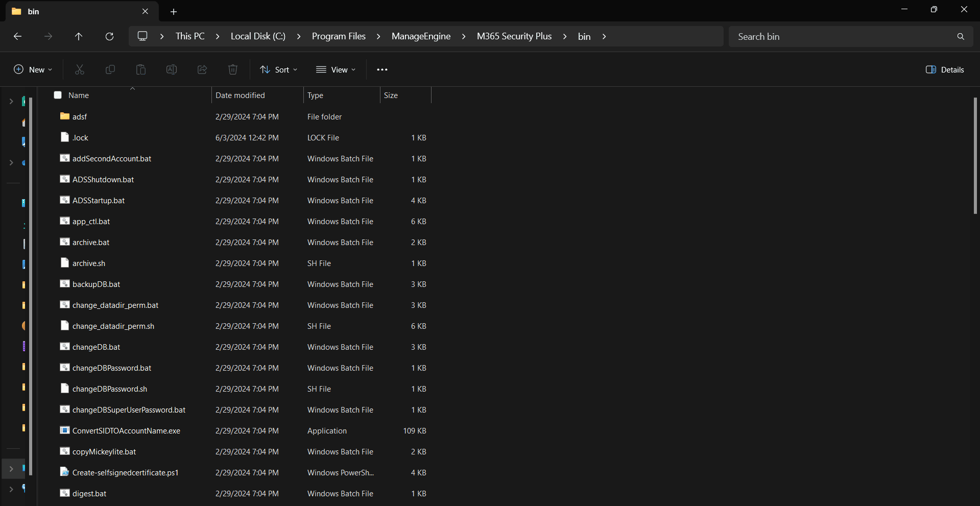The height and width of the screenshot is (506, 980).
Task: Select file name app_ctl.bat
Action: coord(91,221)
